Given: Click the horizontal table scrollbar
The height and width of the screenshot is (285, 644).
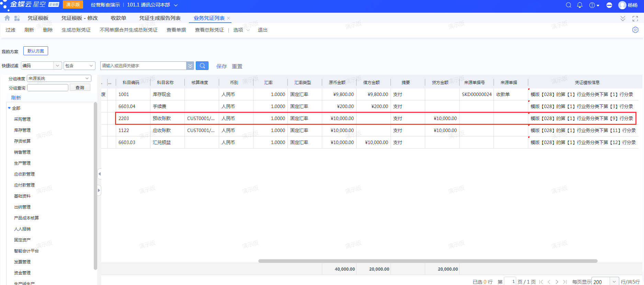Looking at the screenshot, I should point(428,261).
